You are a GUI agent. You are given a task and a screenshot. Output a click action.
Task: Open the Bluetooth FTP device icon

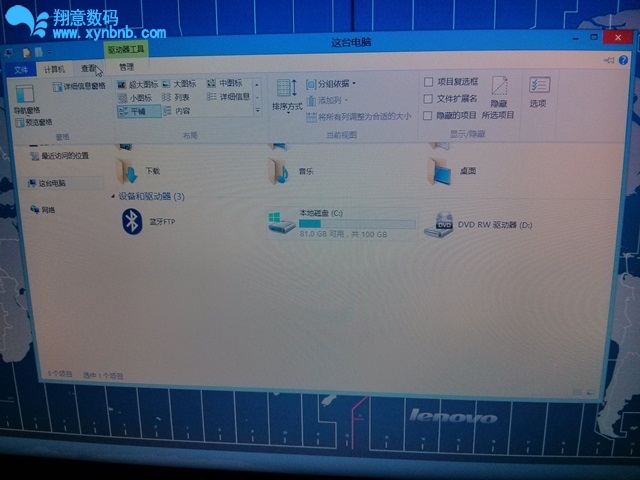coord(129,221)
